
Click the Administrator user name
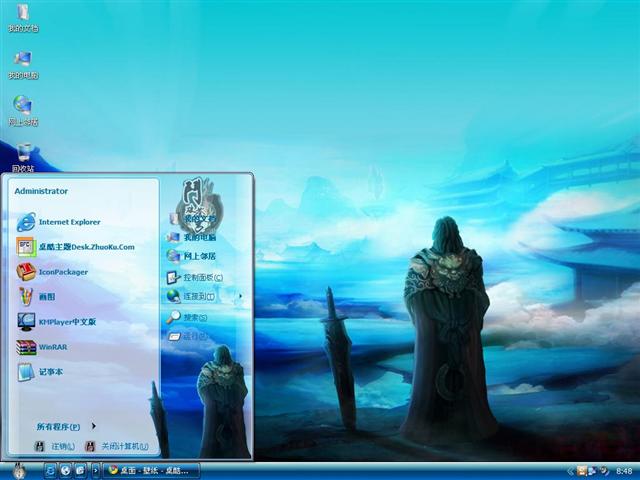tap(41, 191)
